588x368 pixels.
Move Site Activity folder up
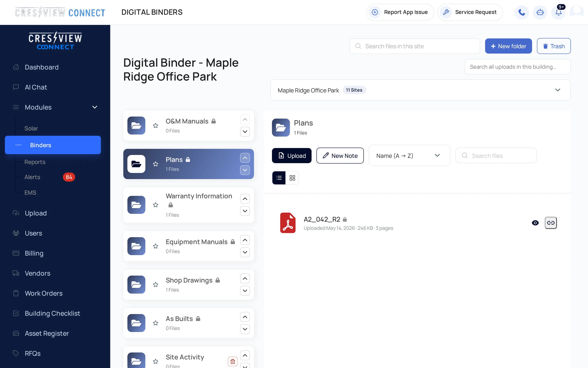pyautogui.click(x=245, y=356)
